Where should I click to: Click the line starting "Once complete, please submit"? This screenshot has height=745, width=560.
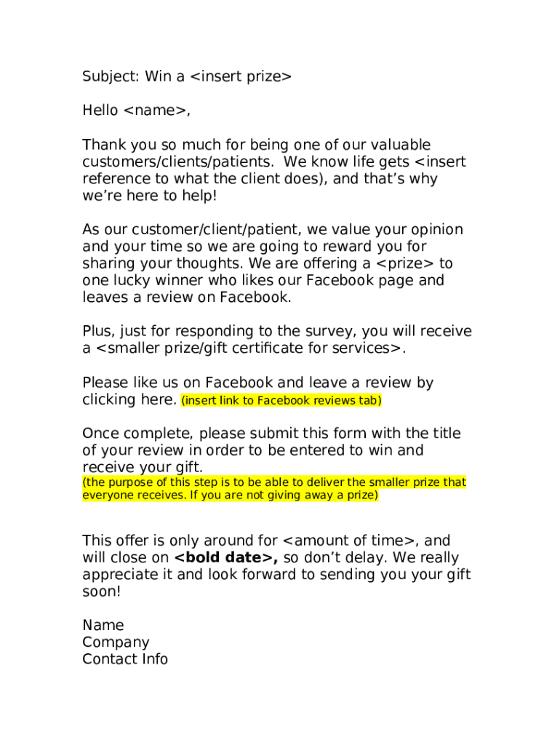pyautogui.click(x=271, y=434)
